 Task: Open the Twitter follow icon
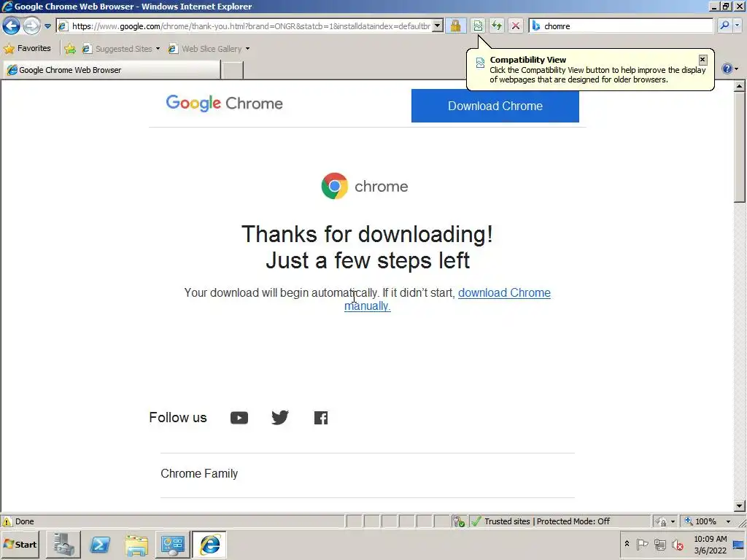click(x=280, y=418)
